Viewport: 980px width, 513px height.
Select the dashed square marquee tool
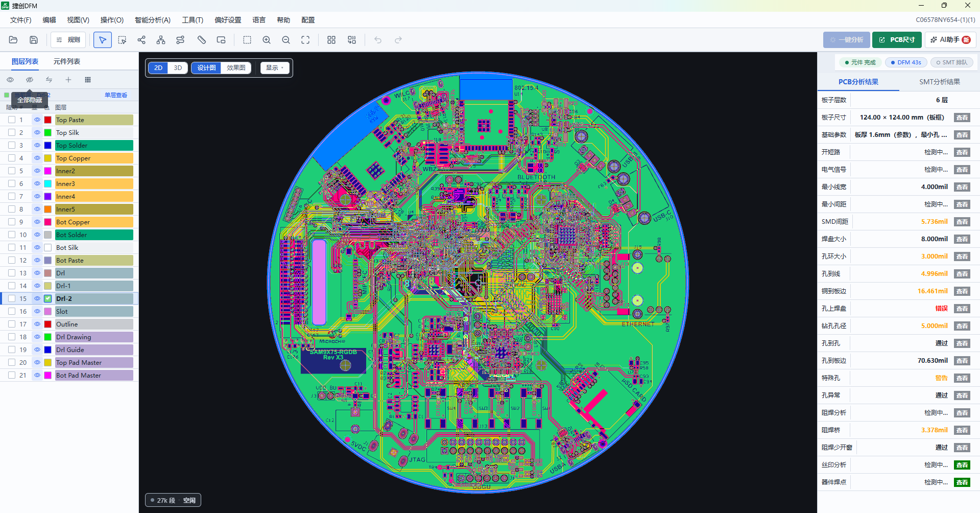click(247, 40)
